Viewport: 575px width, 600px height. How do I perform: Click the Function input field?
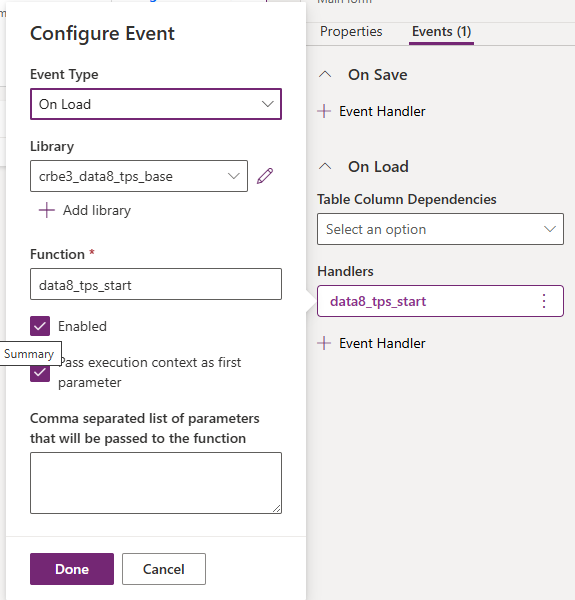point(156,284)
